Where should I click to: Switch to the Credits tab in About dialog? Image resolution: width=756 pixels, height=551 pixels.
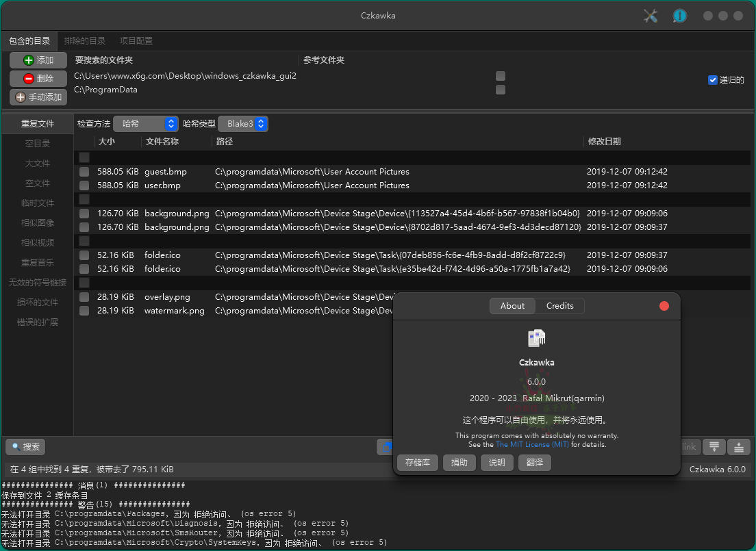pyautogui.click(x=560, y=306)
